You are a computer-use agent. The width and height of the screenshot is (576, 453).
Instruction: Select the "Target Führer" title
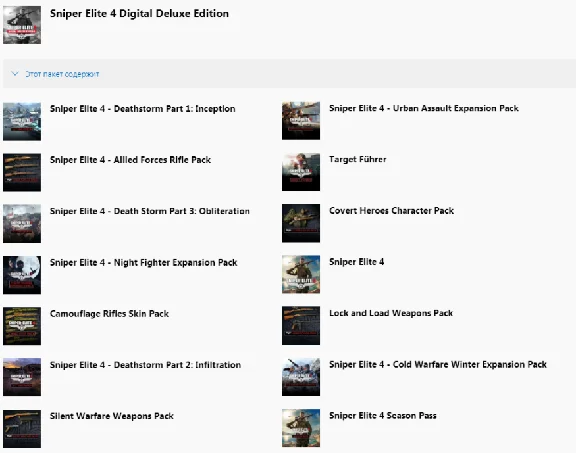tap(357, 159)
